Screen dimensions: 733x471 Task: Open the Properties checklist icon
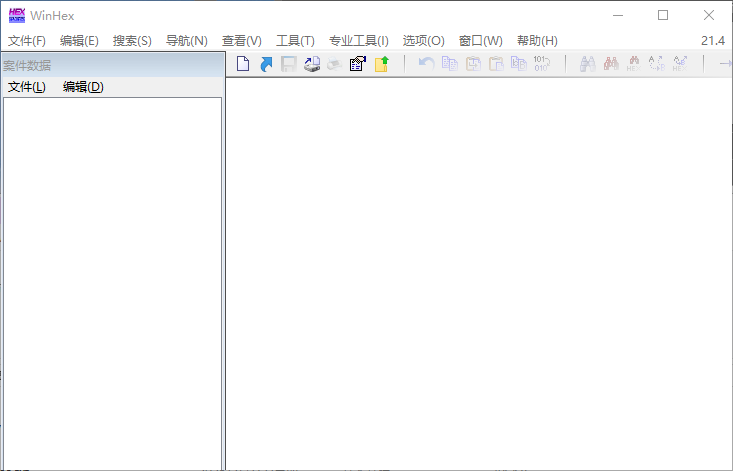click(358, 64)
